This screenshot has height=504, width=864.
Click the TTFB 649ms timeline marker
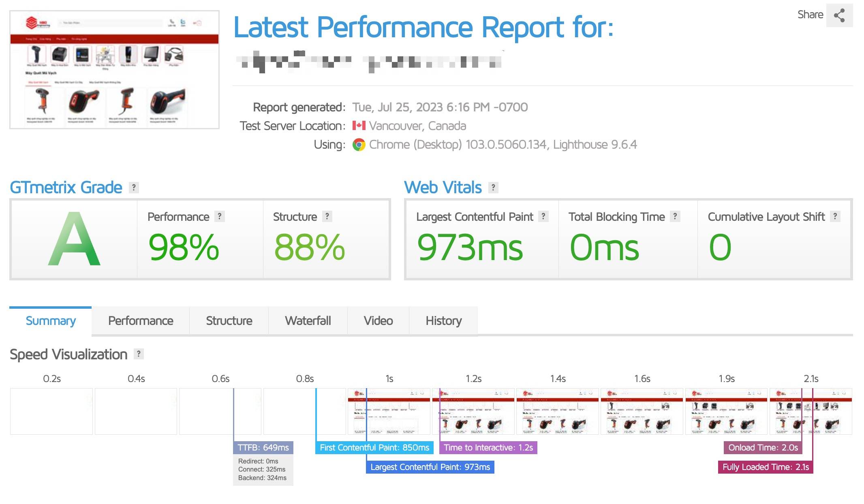263,448
